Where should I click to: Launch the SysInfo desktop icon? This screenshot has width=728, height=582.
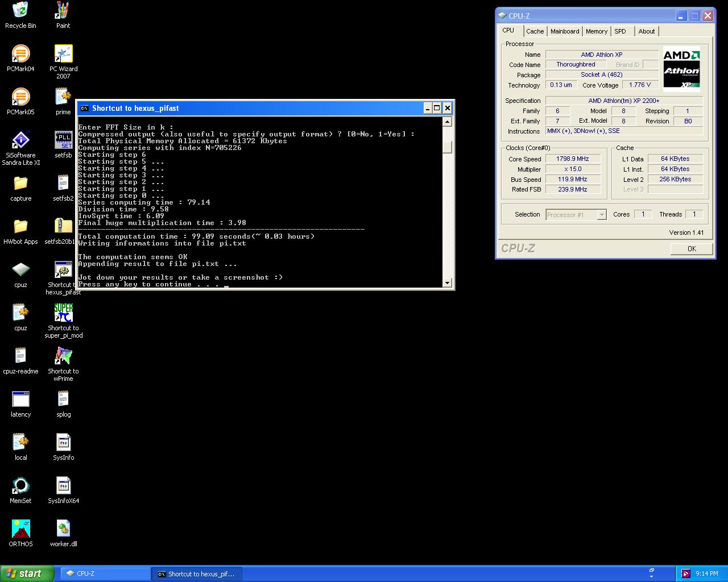pyautogui.click(x=63, y=443)
